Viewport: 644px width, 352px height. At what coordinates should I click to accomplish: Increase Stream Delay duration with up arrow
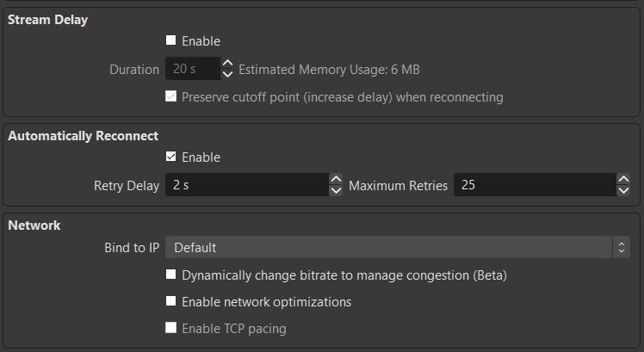[227, 64]
